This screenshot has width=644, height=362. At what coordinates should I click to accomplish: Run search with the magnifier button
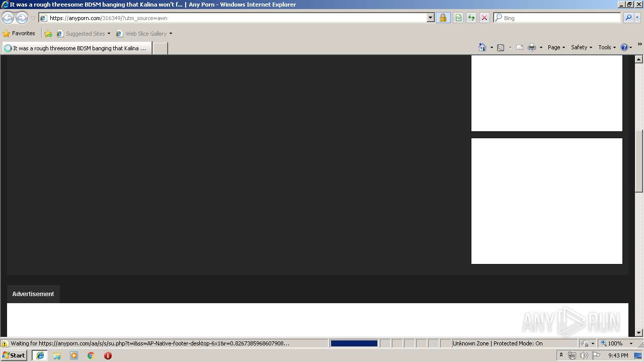[628, 18]
